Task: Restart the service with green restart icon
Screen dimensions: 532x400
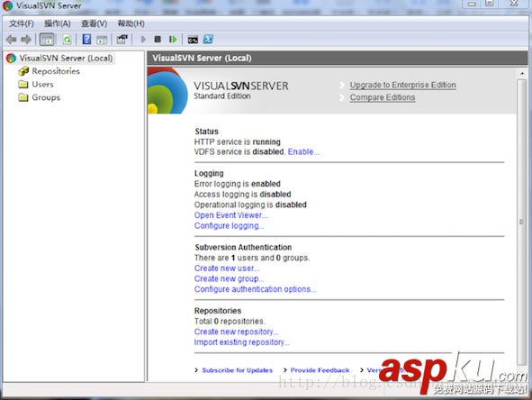Action: (x=173, y=40)
